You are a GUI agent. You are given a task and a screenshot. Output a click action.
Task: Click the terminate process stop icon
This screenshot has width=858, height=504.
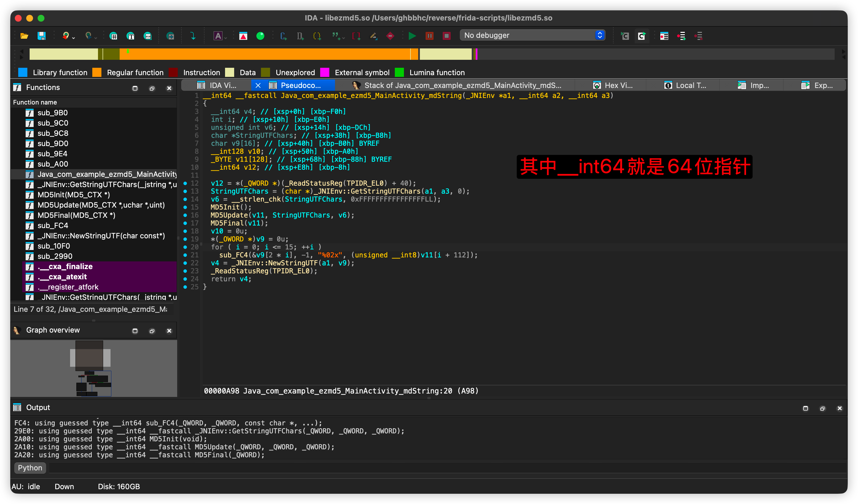446,36
